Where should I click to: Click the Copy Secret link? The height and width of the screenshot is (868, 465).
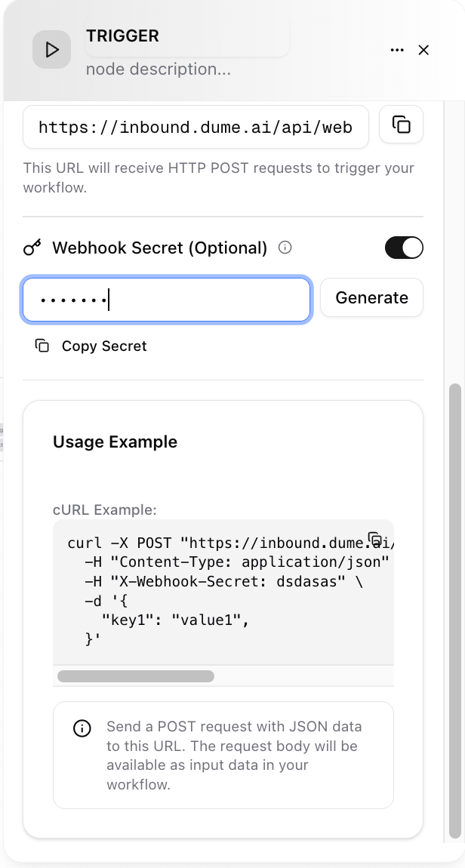pyautogui.click(x=104, y=346)
